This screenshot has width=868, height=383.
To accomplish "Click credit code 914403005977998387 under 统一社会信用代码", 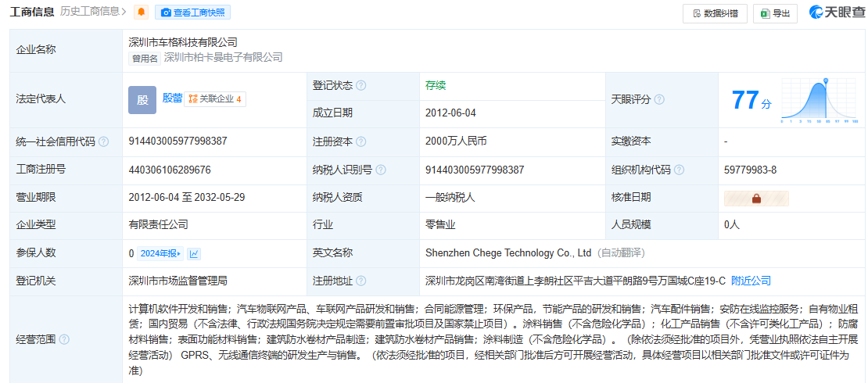I will (178, 141).
